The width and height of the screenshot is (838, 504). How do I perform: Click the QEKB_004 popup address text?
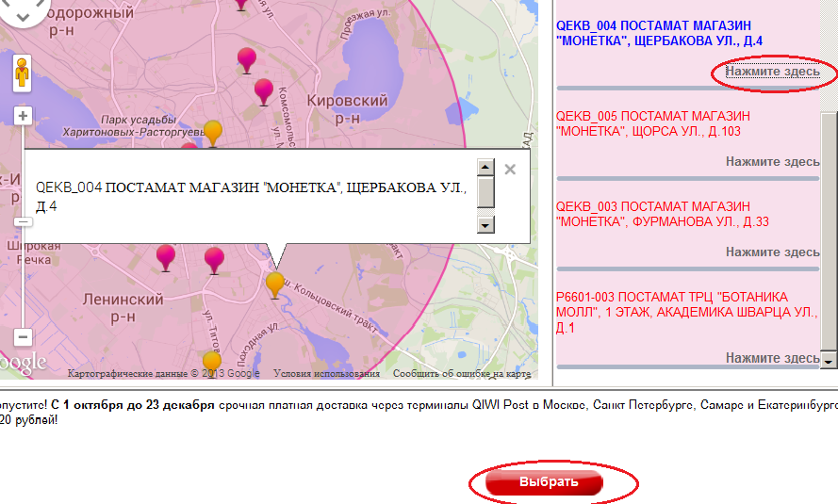point(251,197)
